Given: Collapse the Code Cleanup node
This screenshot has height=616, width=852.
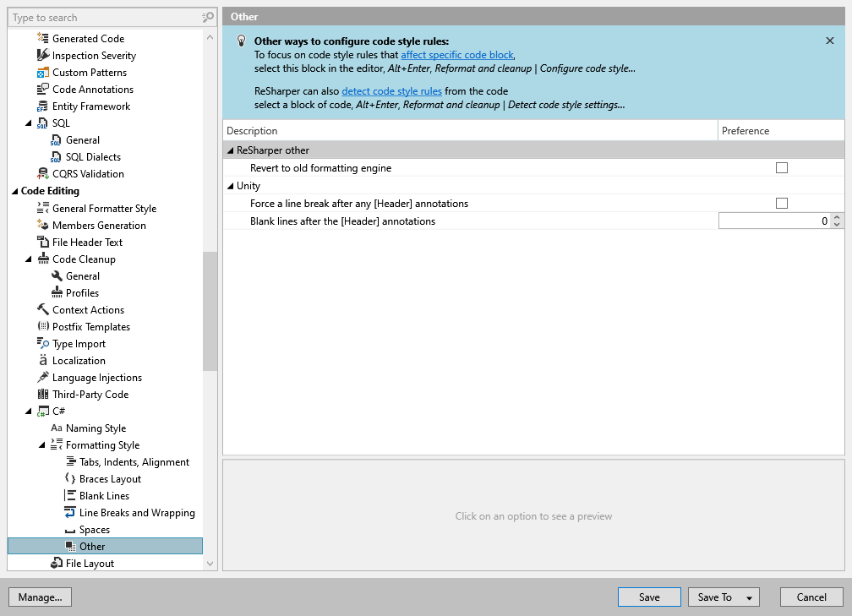Looking at the screenshot, I should click(28, 259).
